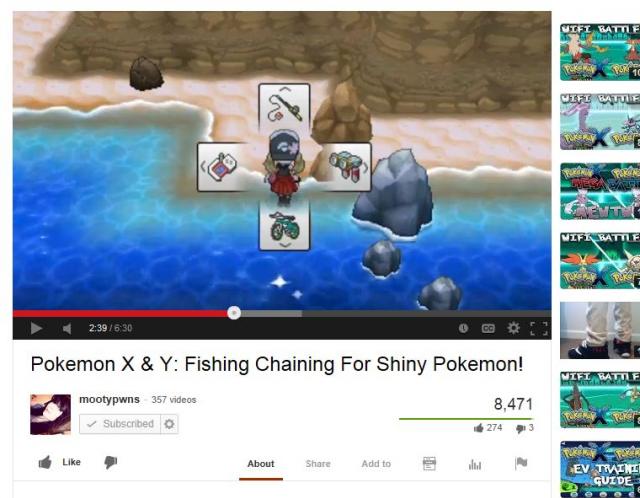Click the 357 videos link

click(x=174, y=400)
